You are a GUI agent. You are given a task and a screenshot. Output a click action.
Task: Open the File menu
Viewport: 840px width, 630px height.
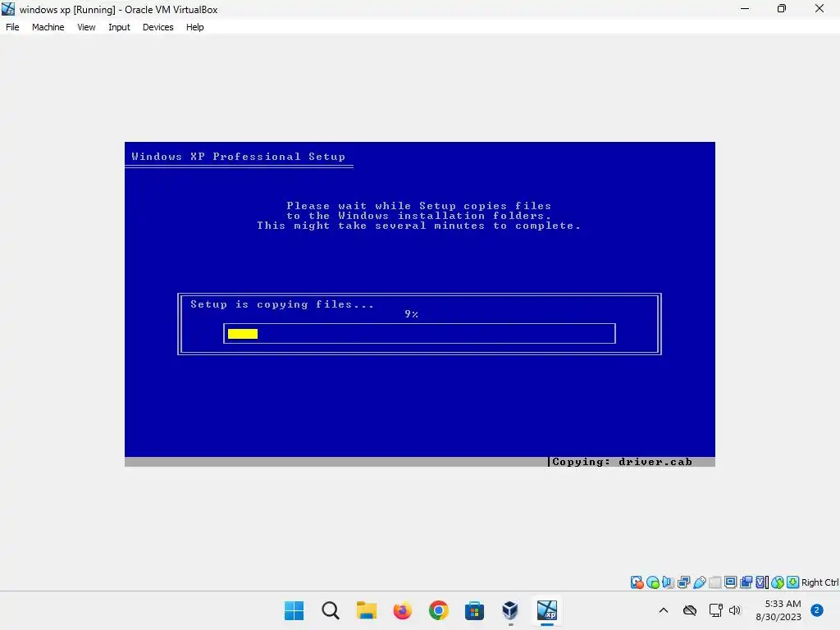12,27
